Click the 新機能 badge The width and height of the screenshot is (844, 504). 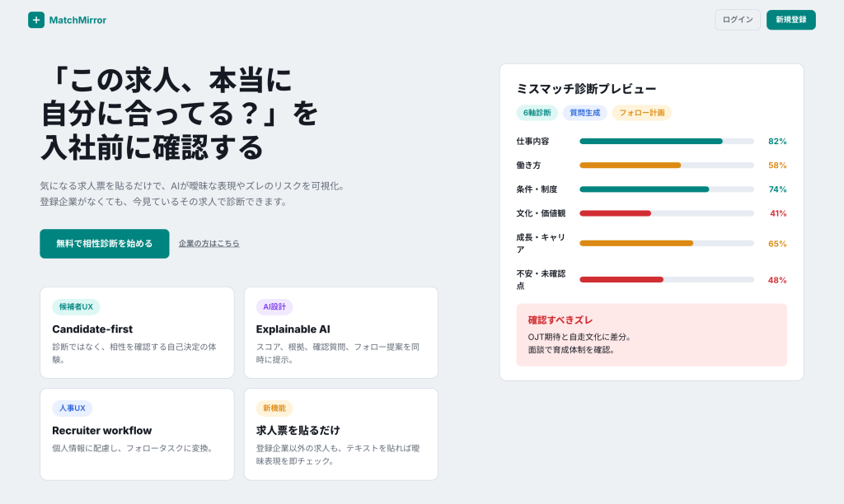(x=274, y=408)
